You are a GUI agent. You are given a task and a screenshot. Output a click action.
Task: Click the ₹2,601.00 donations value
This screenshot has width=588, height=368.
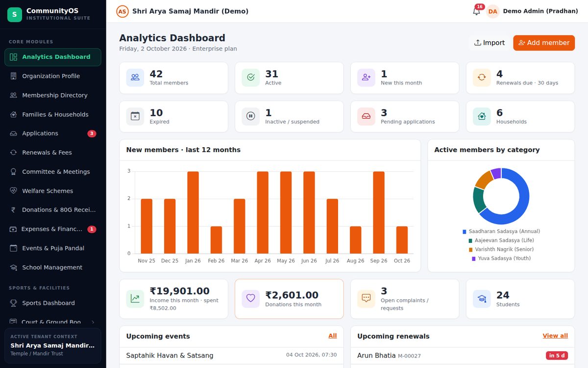(x=292, y=295)
